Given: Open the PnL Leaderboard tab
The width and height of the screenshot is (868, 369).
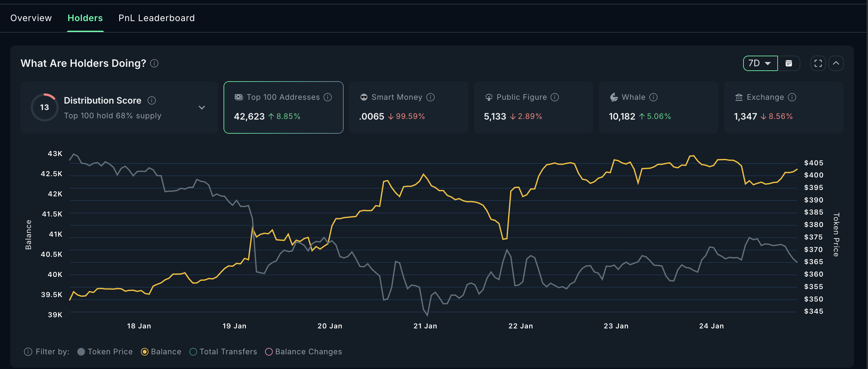Looking at the screenshot, I should point(156,18).
